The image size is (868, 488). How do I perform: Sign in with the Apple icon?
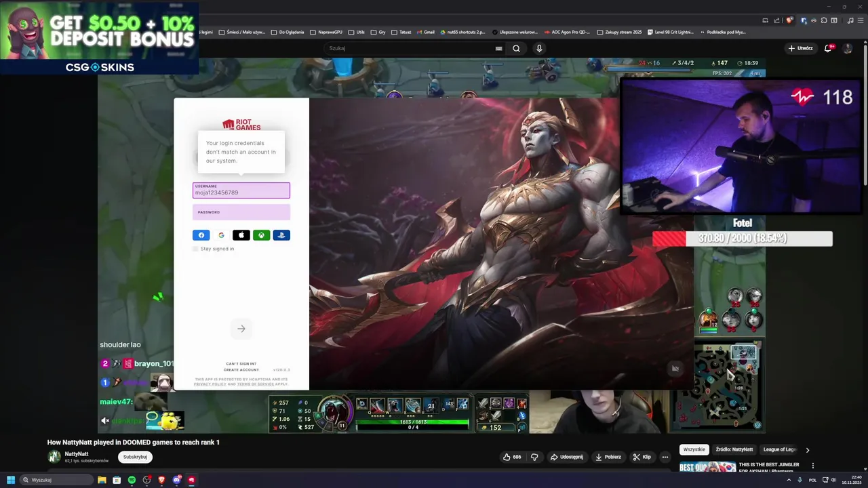coord(241,235)
